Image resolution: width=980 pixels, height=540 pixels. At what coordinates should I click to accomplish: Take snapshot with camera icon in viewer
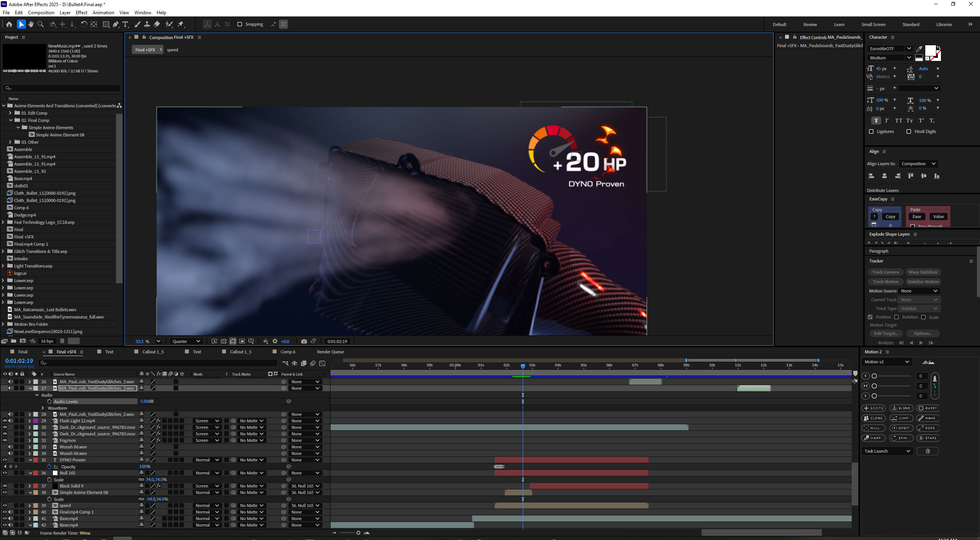point(304,341)
